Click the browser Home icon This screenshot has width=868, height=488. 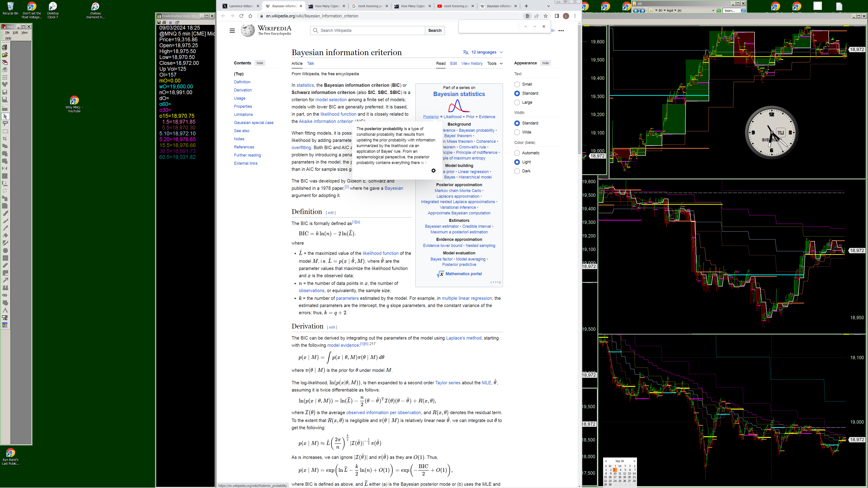pyautogui.click(x=250, y=16)
